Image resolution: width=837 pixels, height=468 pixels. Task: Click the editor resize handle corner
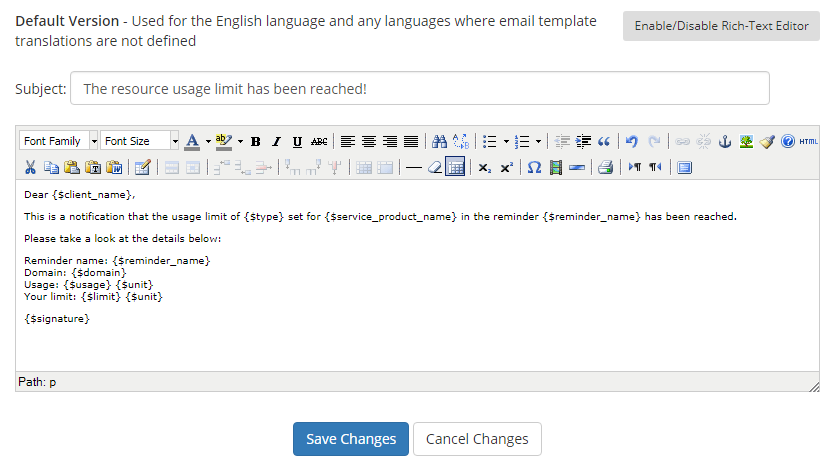point(814,387)
